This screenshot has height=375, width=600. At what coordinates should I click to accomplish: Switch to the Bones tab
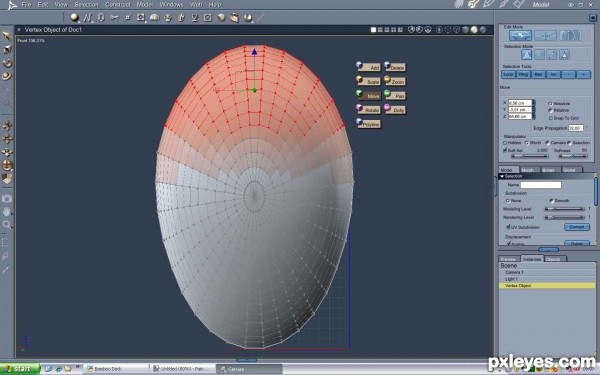point(548,170)
